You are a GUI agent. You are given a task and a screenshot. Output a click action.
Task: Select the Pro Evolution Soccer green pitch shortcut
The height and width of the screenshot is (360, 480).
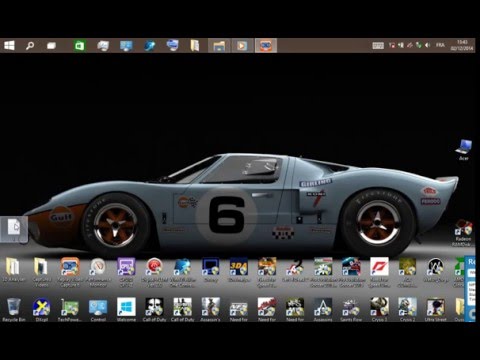coord(323,272)
